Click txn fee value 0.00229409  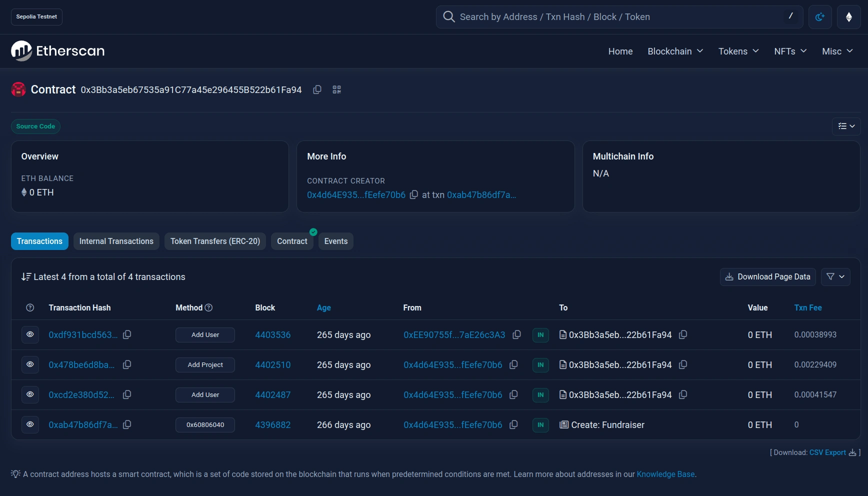(x=815, y=365)
